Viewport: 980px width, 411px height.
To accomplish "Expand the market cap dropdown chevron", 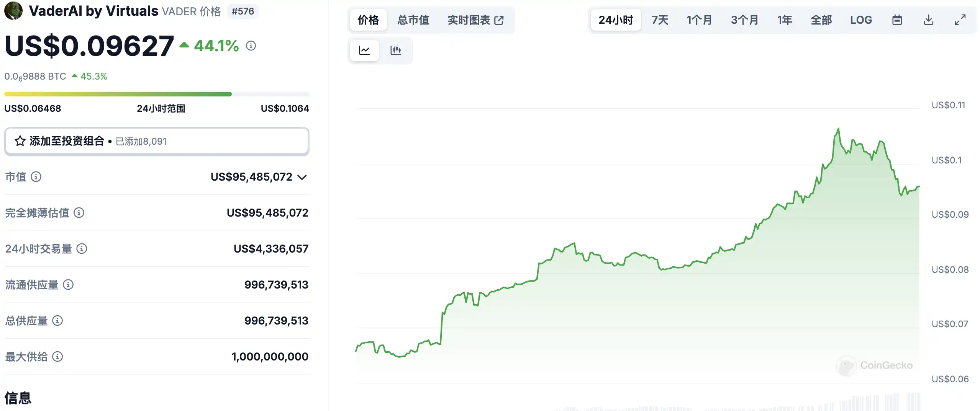I will click(x=302, y=177).
